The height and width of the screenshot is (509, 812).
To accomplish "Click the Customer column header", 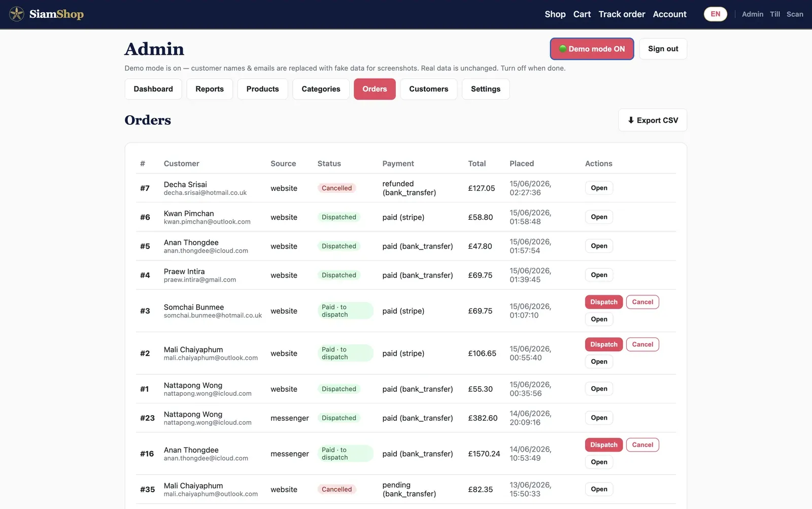I will pyautogui.click(x=181, y=163).
